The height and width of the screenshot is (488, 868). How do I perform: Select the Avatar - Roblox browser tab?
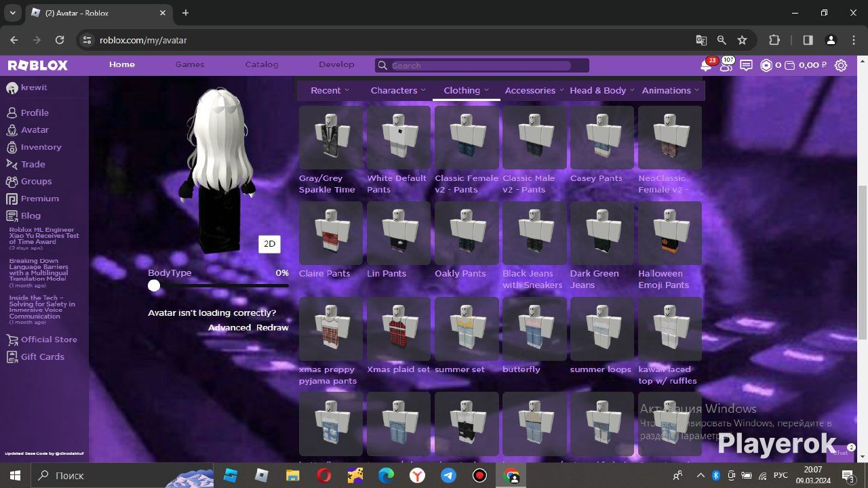pyautogui.click(x=98, y=13)
